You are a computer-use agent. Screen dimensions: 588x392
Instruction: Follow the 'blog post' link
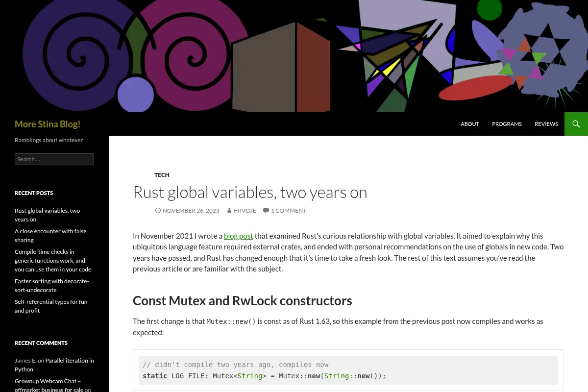pos(239,236)
